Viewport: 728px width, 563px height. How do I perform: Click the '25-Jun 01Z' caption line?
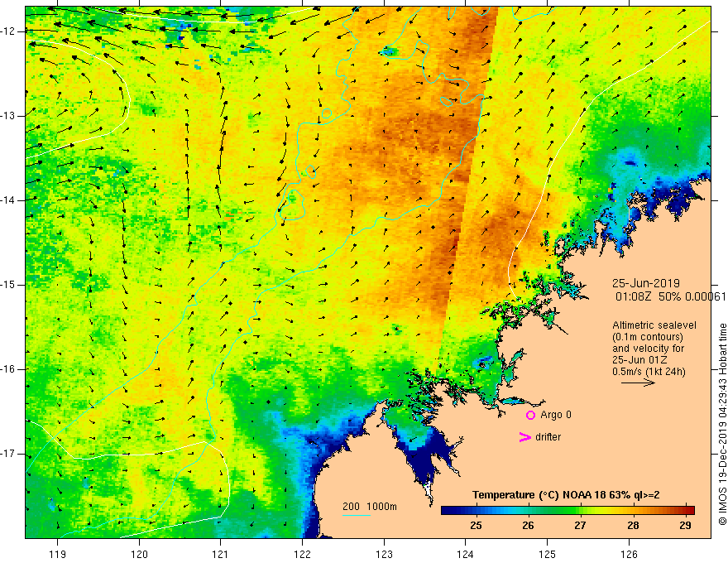tap(639, 360)
